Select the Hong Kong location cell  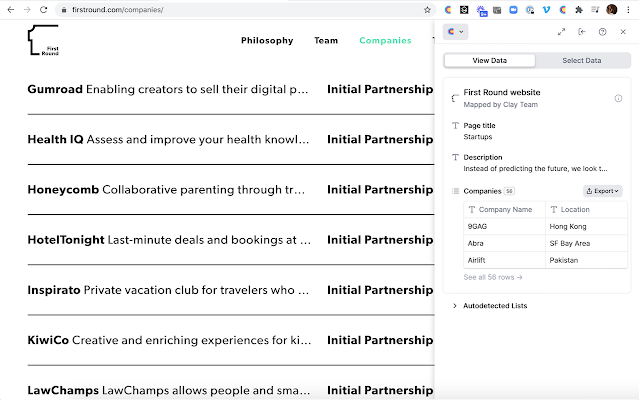[586, 227]
